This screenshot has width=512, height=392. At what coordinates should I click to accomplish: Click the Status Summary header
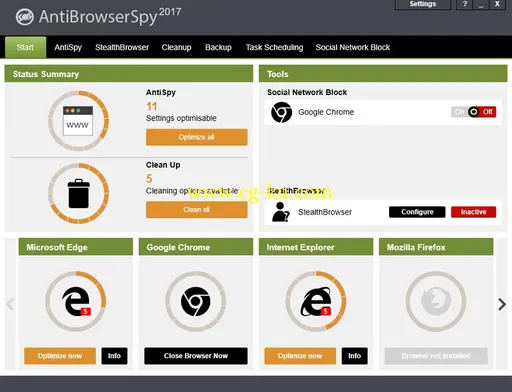129,74
